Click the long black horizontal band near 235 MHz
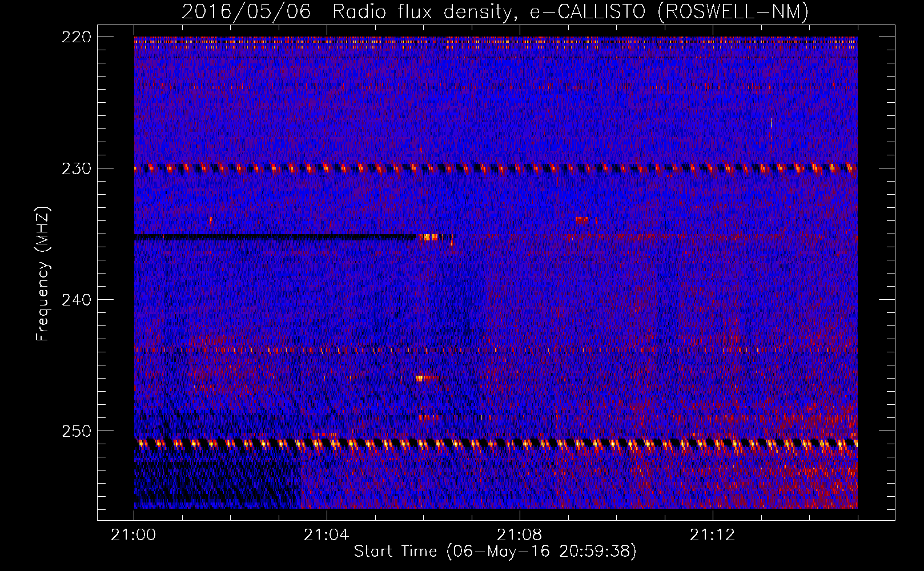Viewport: 924px width, 571px height. (x=275, y=236)
